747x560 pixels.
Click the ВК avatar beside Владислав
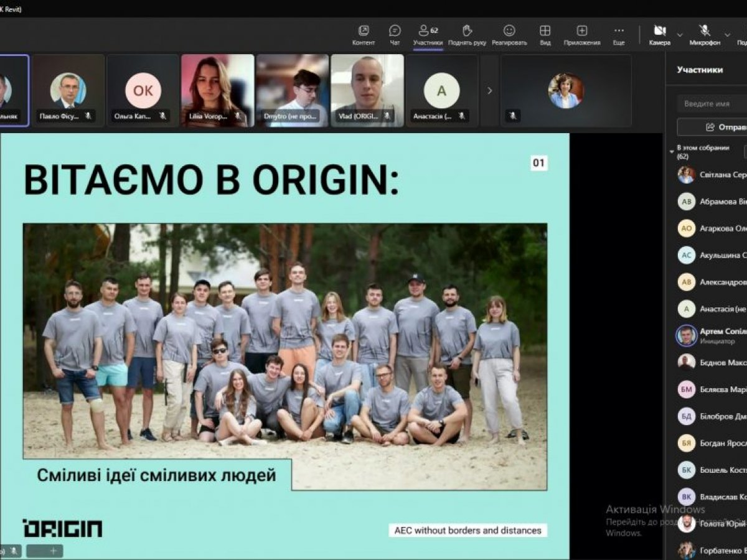point(686,497)
